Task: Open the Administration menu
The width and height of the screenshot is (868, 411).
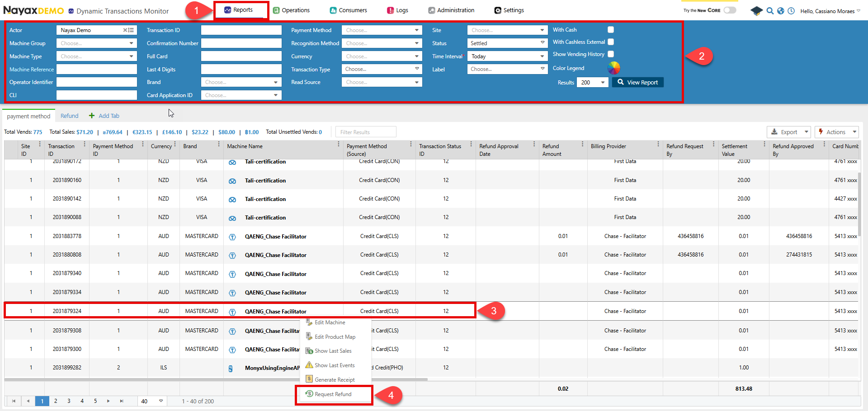Action: tap(452, 10)
